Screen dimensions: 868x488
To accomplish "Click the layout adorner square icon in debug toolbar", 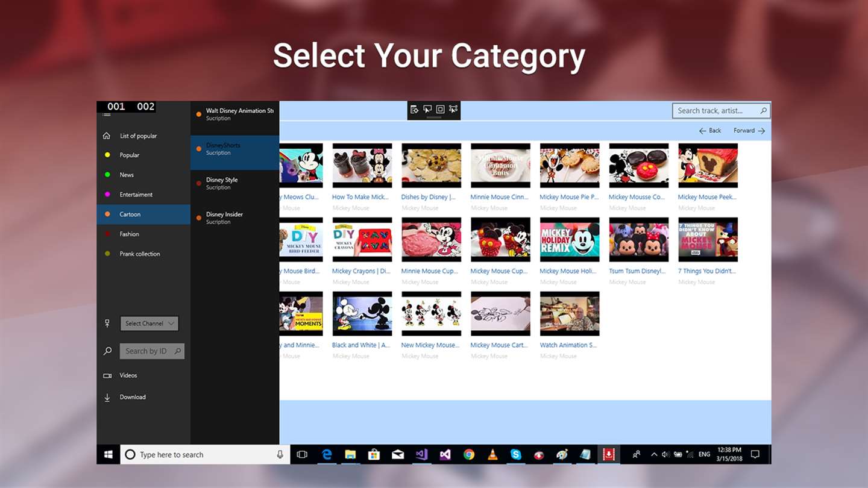I will (x=440, y=109).
